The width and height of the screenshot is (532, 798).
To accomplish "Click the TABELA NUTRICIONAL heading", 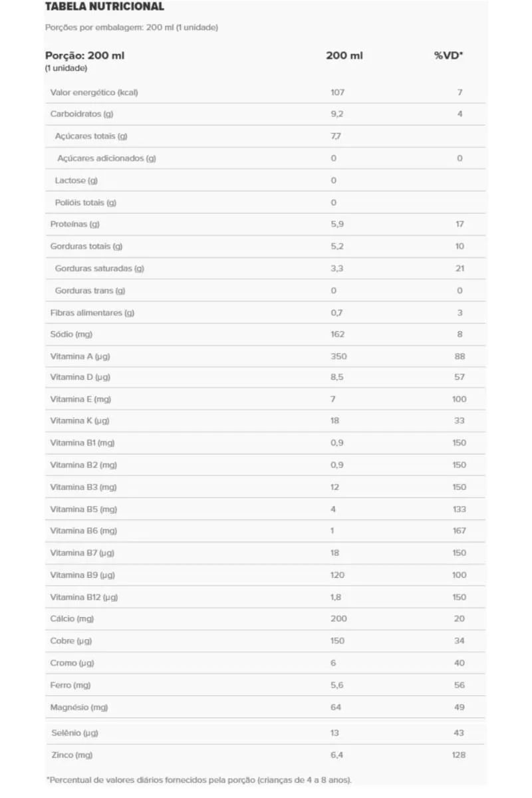I will click(104, 7).
